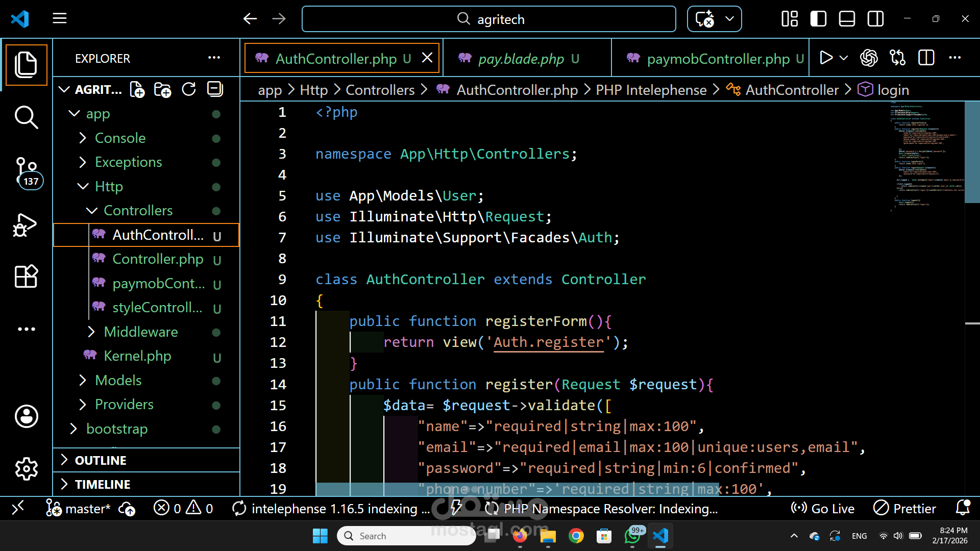980x551 pixels.
Task: Open the Run button dropdown arrow
Action: point(844,58)
